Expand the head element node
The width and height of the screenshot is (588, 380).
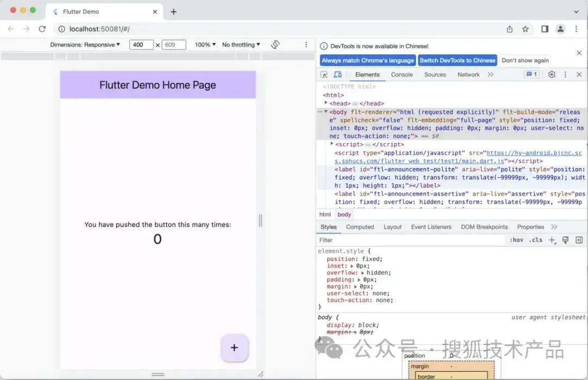pos(326,103)
